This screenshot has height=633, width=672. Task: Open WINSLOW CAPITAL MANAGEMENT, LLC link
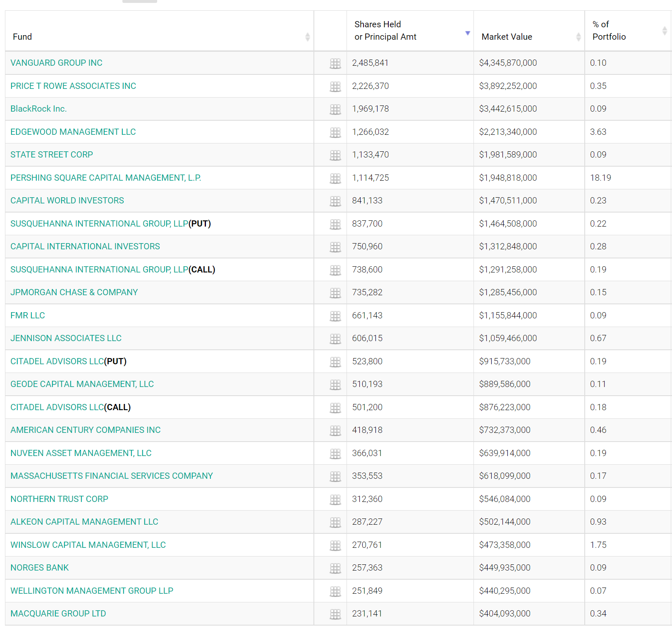click(x=88, y=545)
